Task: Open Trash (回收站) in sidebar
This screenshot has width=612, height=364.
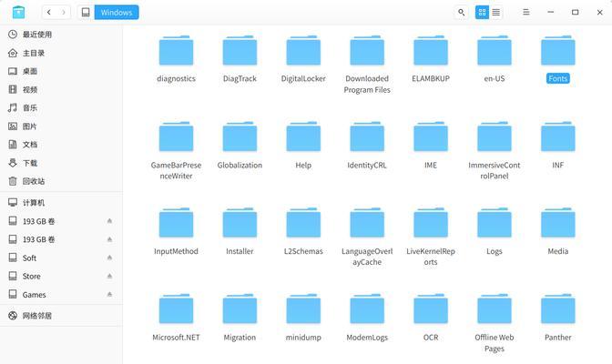Action: 61,181
